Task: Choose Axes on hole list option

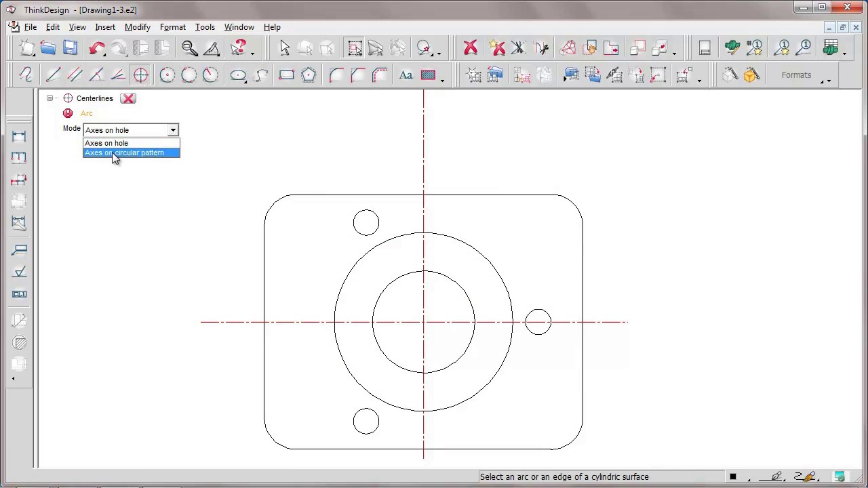Action: click(132, 143)
